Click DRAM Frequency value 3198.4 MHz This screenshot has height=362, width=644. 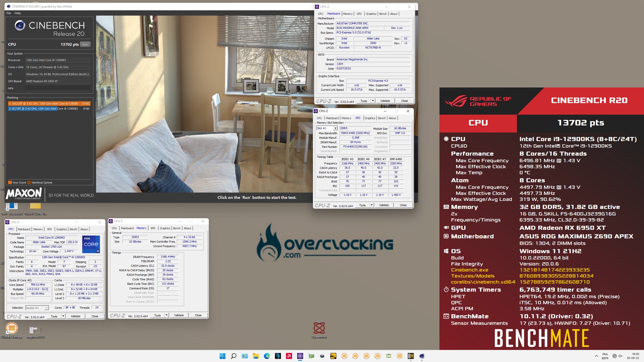168,257
